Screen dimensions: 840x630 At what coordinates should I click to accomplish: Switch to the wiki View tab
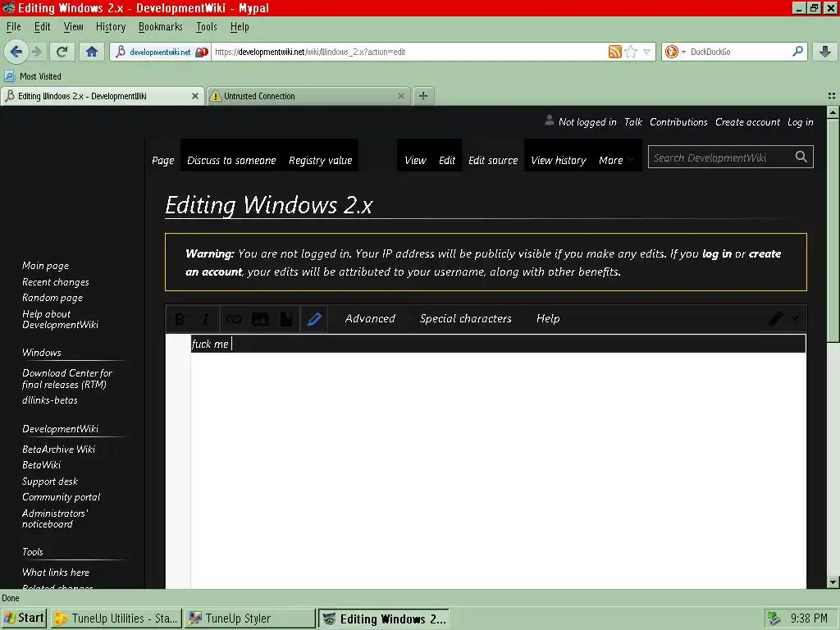point(415,160)
